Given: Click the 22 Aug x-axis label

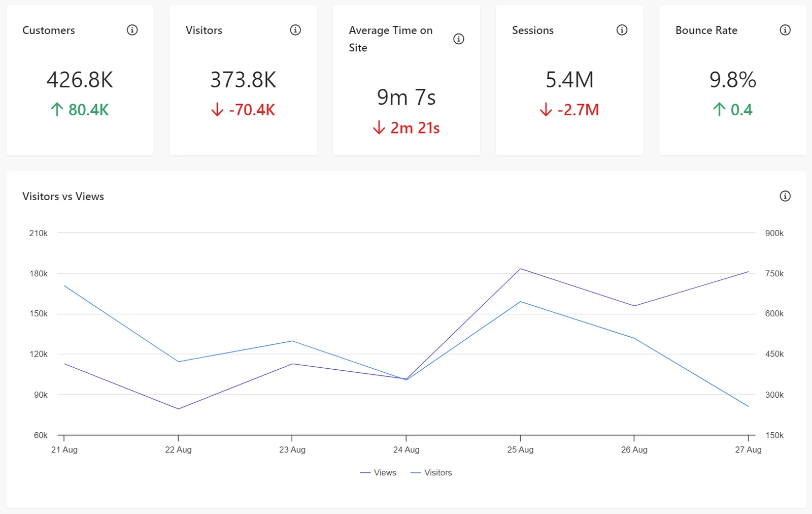Looking at the screenshot, I should pos(178,449).
